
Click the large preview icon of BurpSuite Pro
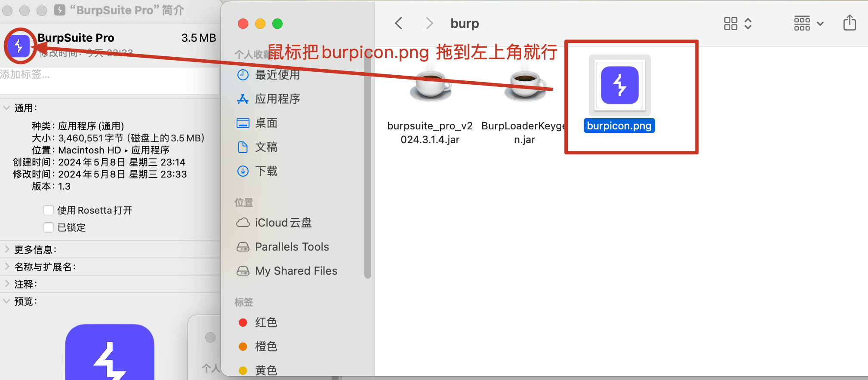110,352
